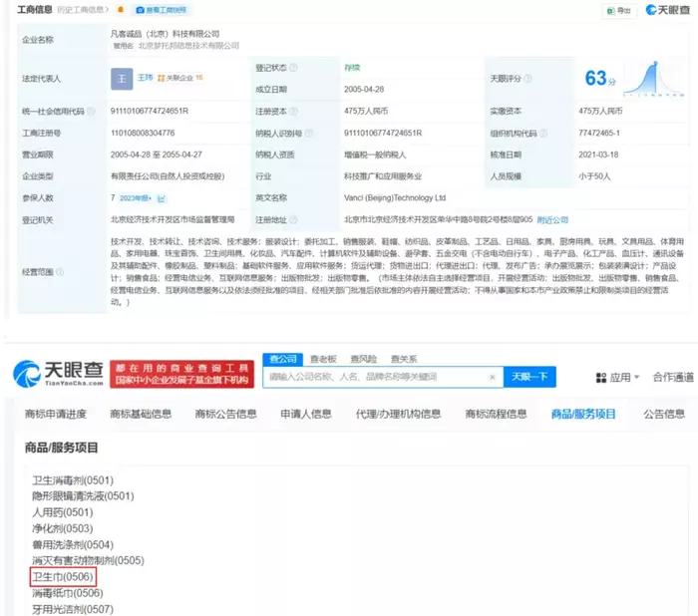
Task: Clear the search box with X icon
Action: coord(491,377)
